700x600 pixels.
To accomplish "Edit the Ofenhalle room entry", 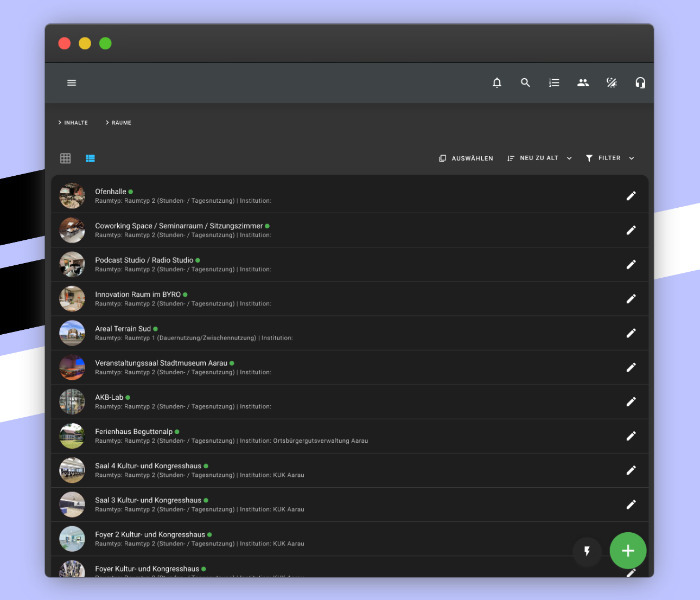I will (631, 195).
